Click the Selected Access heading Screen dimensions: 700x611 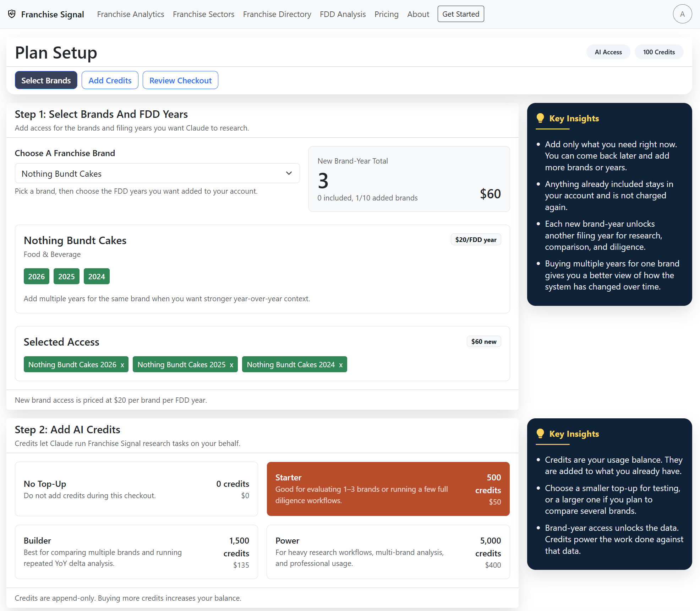point(61,342)
